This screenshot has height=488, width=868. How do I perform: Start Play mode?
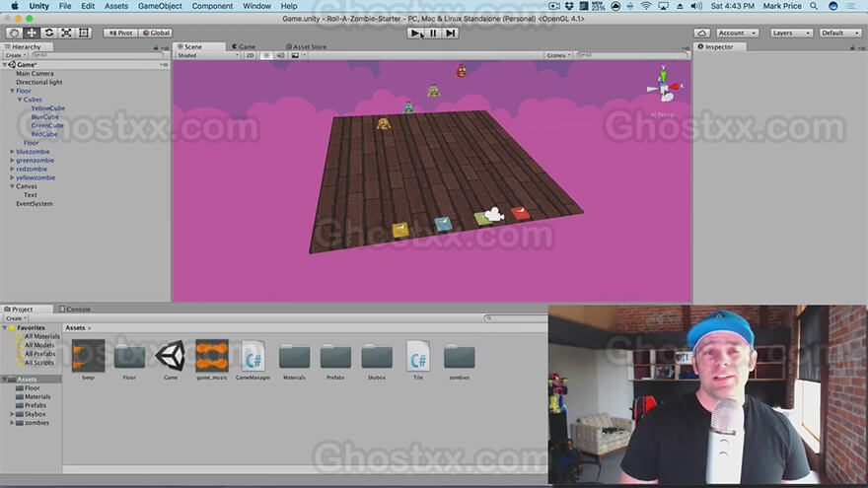tap(415, 34)
